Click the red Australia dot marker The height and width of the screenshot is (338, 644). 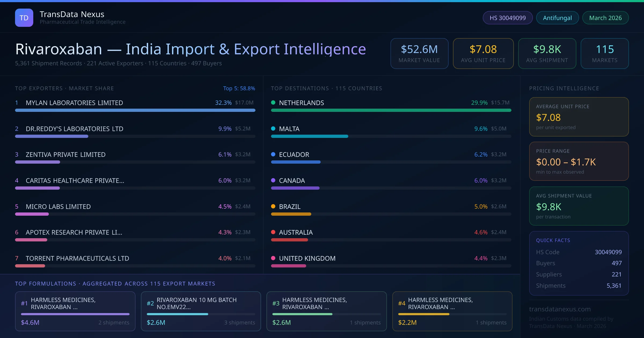(x=273, y=232)
